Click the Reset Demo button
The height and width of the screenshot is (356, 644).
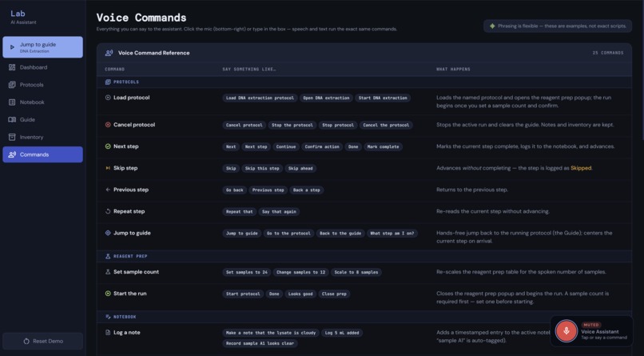pyautogui.click(x=42, y=341)
